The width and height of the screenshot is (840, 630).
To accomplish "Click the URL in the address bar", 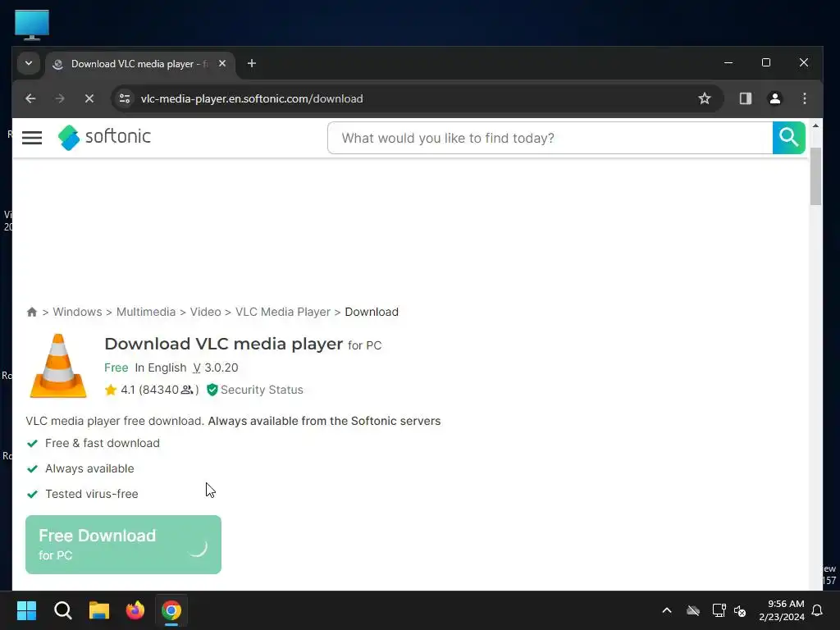I will pos(252,98).
